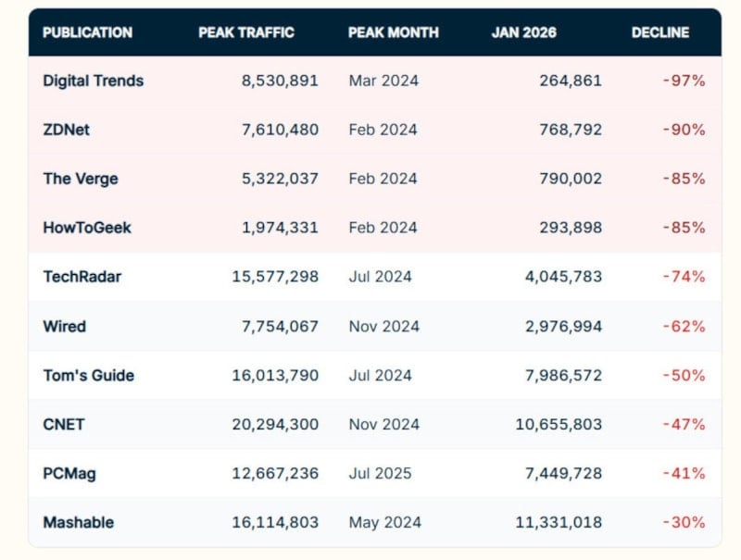This screenshot has width=741, height=560.
Task: Select the CNET row label
Action: (63, 424)
